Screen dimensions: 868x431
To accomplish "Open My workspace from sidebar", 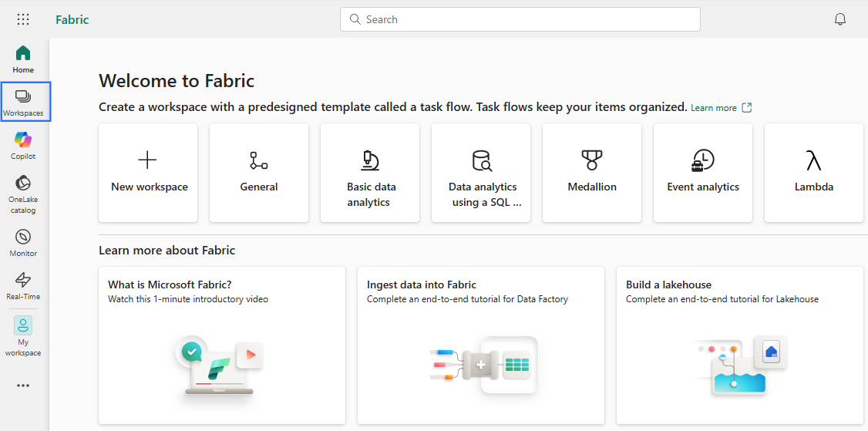I will pyautogui.click(x=23, y=336).
